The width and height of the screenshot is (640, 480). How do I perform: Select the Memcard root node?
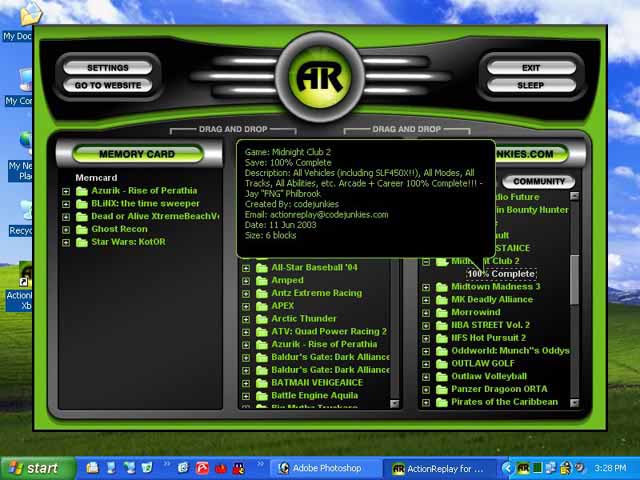click(x=96, y=178)
